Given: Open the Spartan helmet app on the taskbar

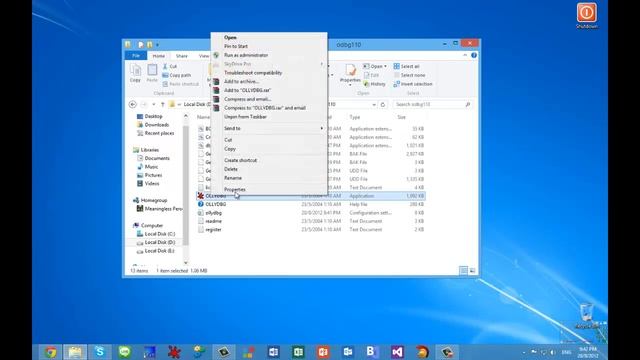Looking at the screenshot, I should tap(422, 352).
